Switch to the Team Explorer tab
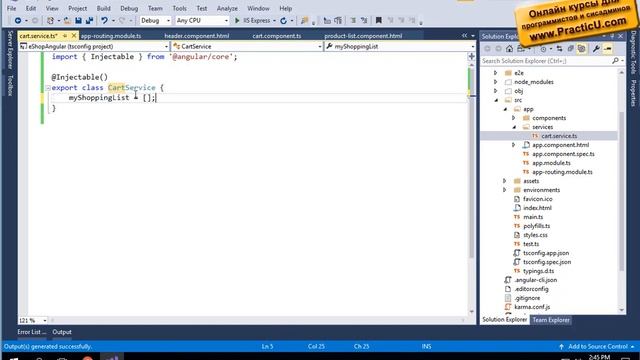 click(x=551, y=320)
